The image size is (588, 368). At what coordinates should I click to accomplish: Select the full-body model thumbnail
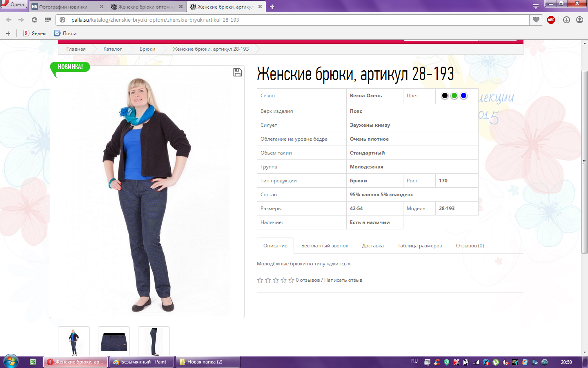point(74,341)
